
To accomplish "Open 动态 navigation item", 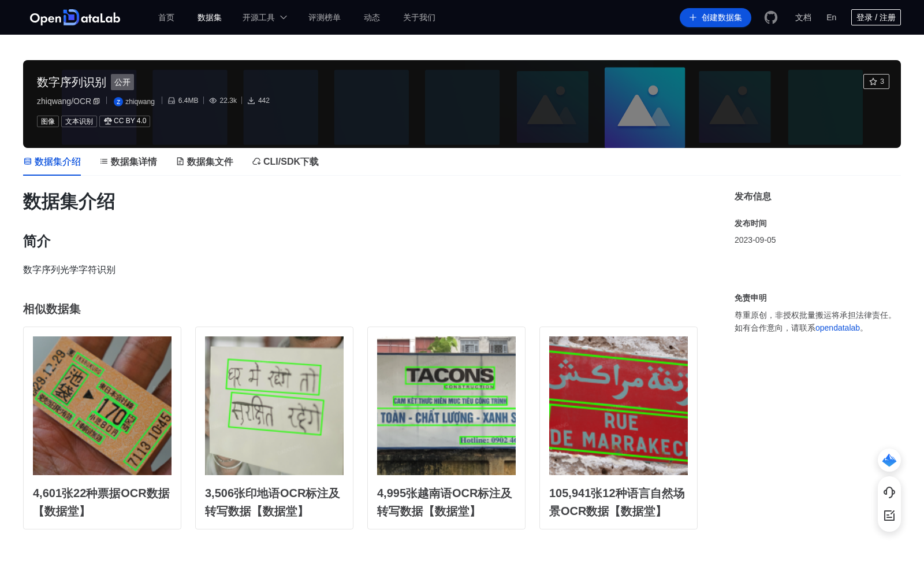I will coord(372,17).
